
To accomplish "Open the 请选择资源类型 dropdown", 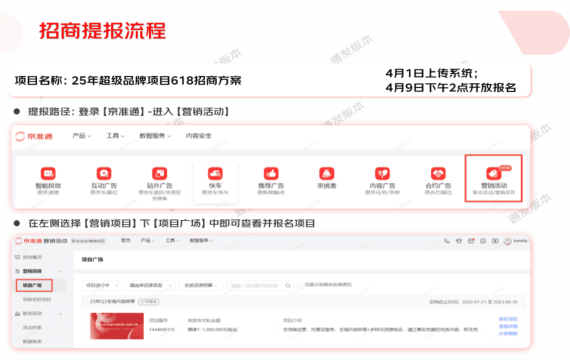I will [x=150, y=285].
